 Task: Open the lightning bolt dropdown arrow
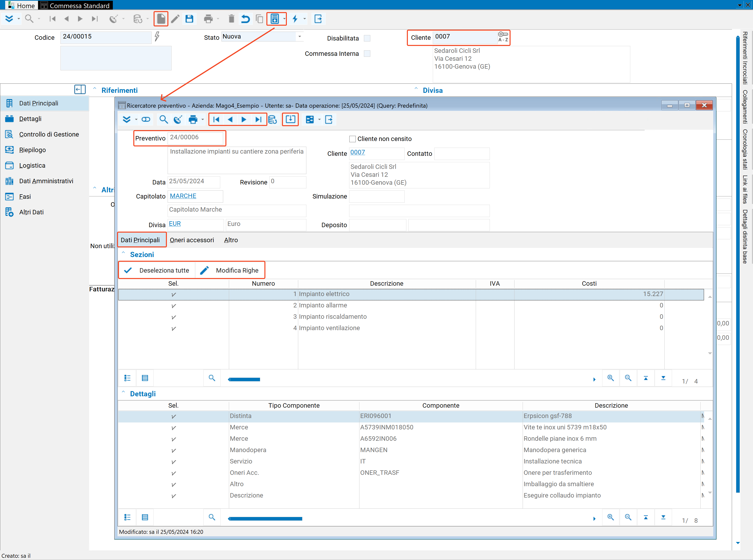305,19
